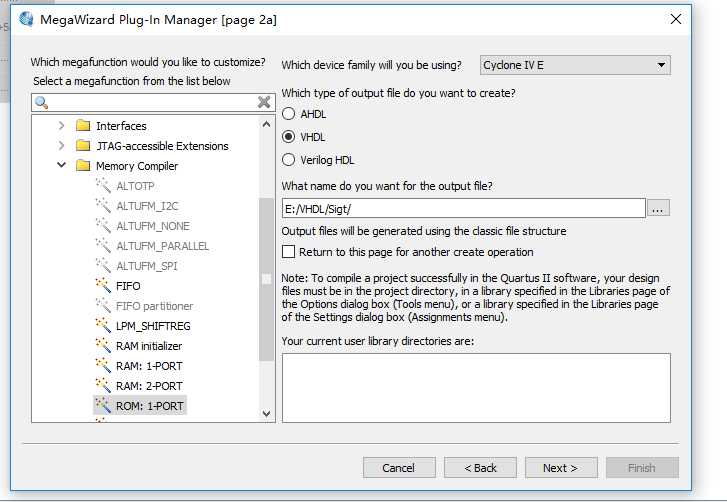The height and width of the screenshot is (502, 727).
Task: Select ALTUFM_SPI entry
Action: (147, 266)
